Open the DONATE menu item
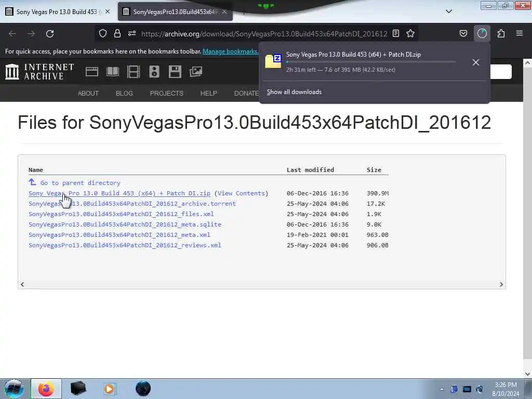The image size is (532, 399). (246, 94)
